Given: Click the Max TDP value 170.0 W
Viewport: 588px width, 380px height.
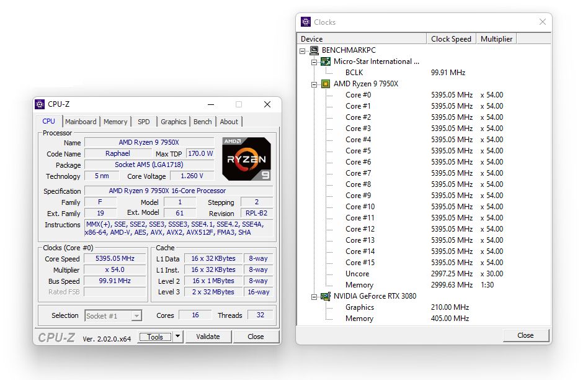Looking at the screenshot, I should click(200, 153).
